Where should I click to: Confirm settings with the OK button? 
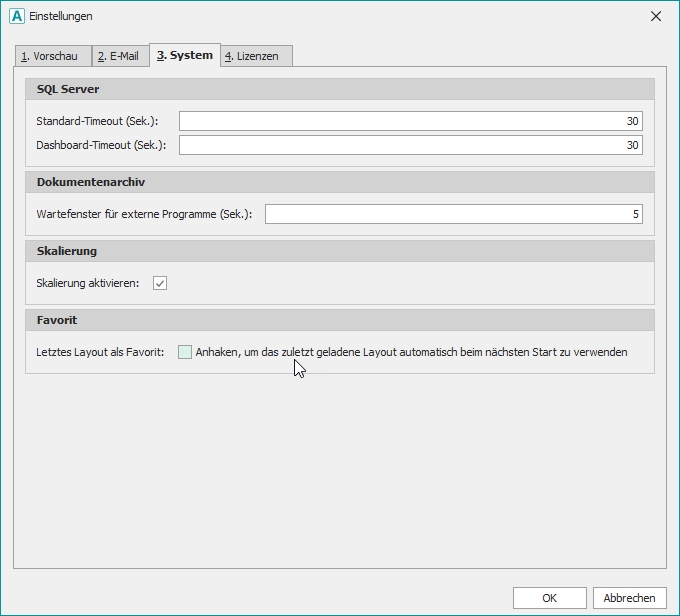pos(549,598)
